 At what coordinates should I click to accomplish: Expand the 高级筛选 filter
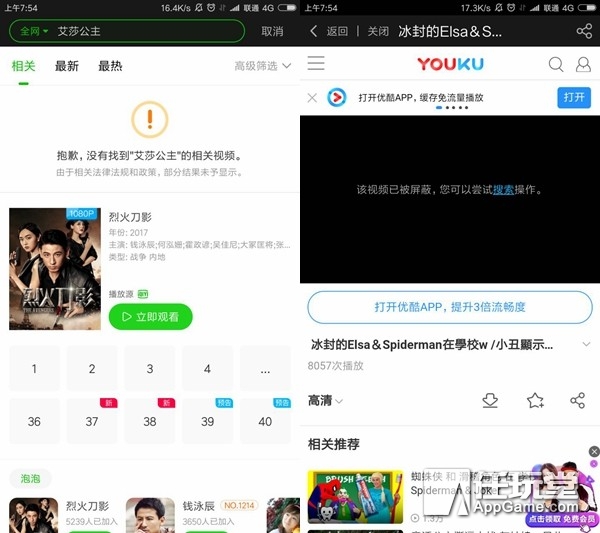(x=262, y=66)
